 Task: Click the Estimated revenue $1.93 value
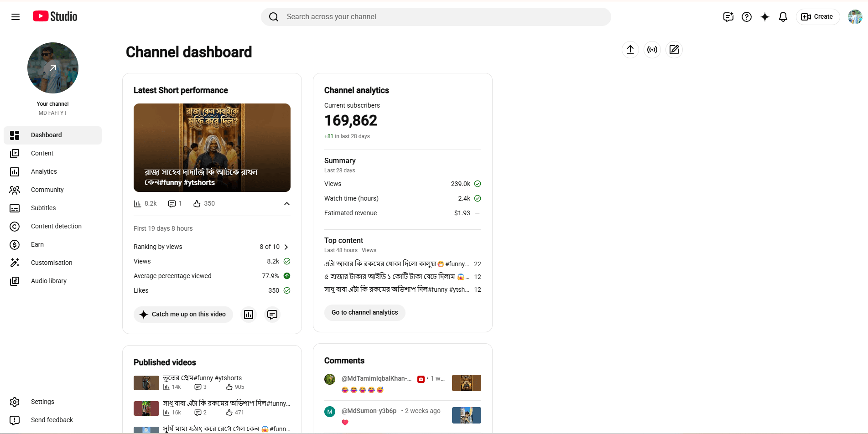(x=462, y=213)
